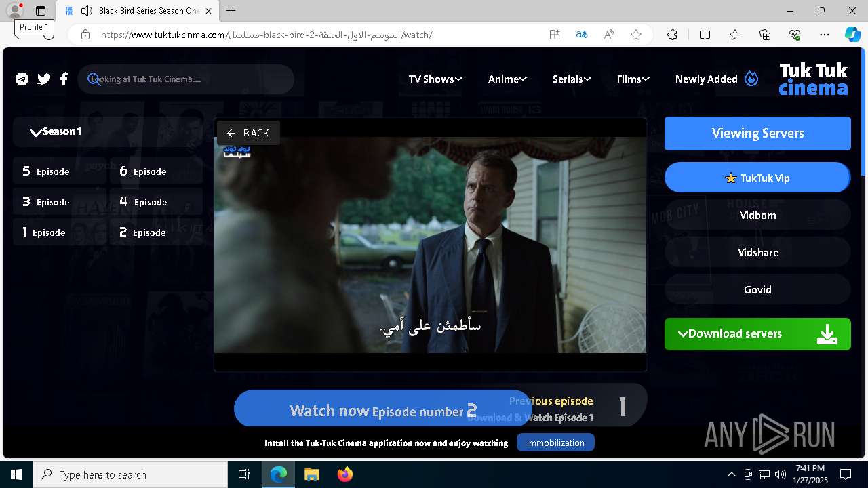This screenshot has height=488, width=868.
Task: Launch Firefox from taskbar
Action: [344, 474]
